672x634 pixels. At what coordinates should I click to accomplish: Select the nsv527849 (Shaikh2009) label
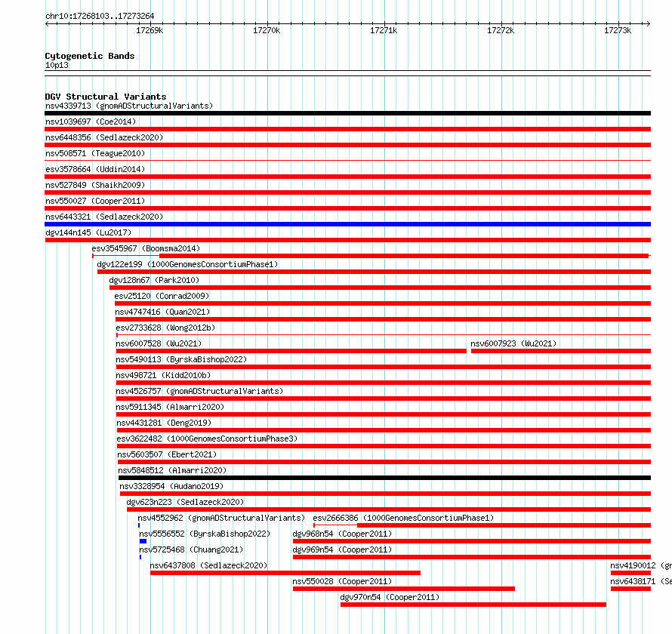pyautogui.click(x=95, y=185)
